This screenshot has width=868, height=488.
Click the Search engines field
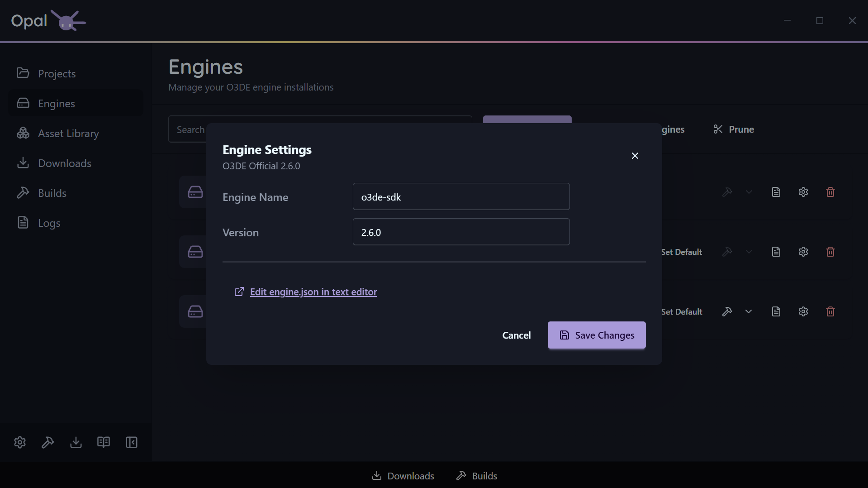[x=320, y=129]
